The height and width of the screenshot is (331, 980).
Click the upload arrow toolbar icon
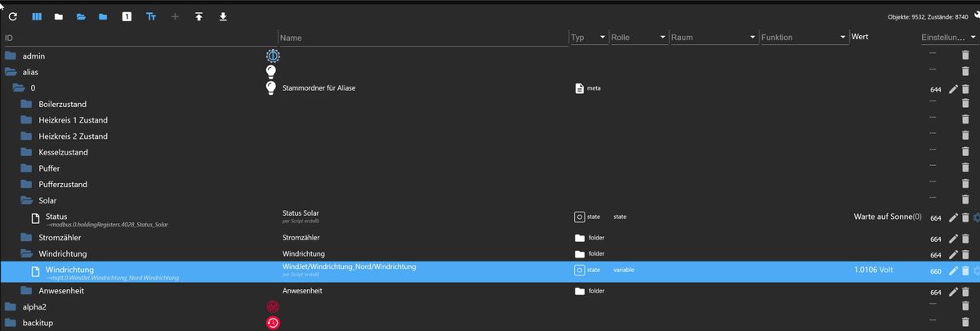point(198,16)
